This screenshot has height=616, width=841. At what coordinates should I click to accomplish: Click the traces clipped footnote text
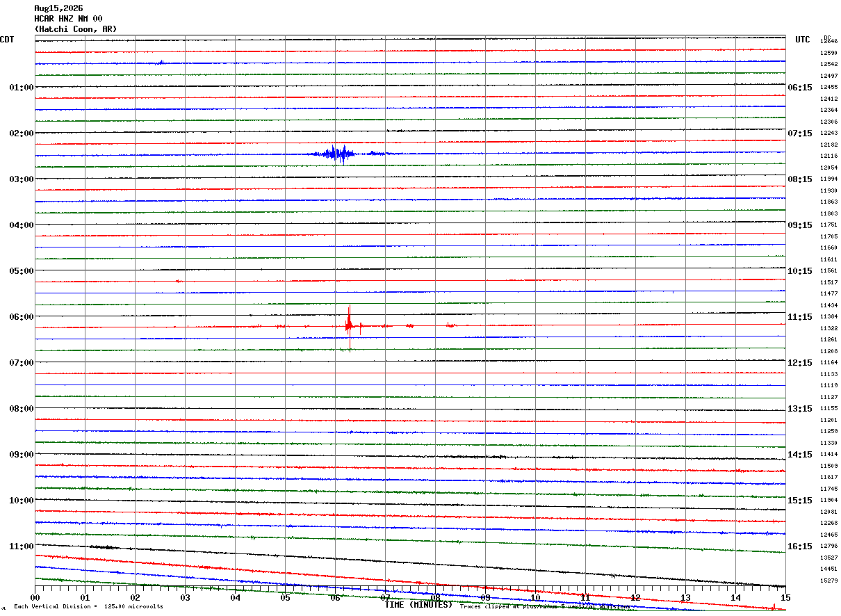(x=545, y=606)
